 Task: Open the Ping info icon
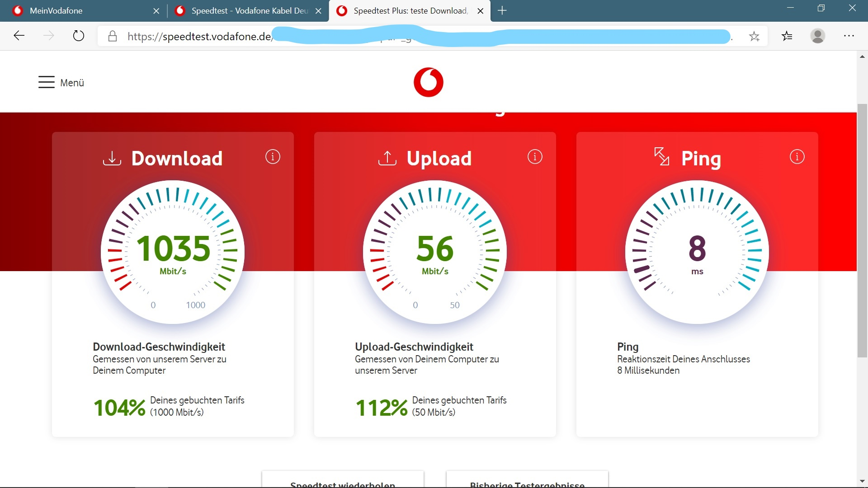(797, 157)
